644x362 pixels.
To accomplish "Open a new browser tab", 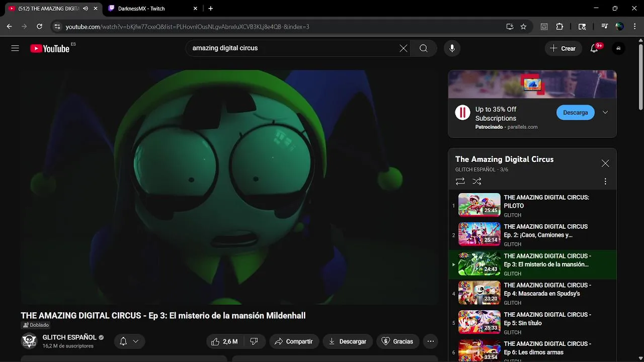I will 210,9.
